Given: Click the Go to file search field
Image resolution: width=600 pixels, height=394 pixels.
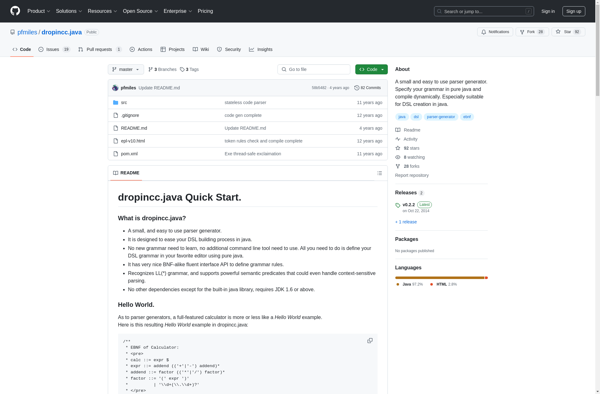Looking at the screenshot, I should (x=314, y=69).
